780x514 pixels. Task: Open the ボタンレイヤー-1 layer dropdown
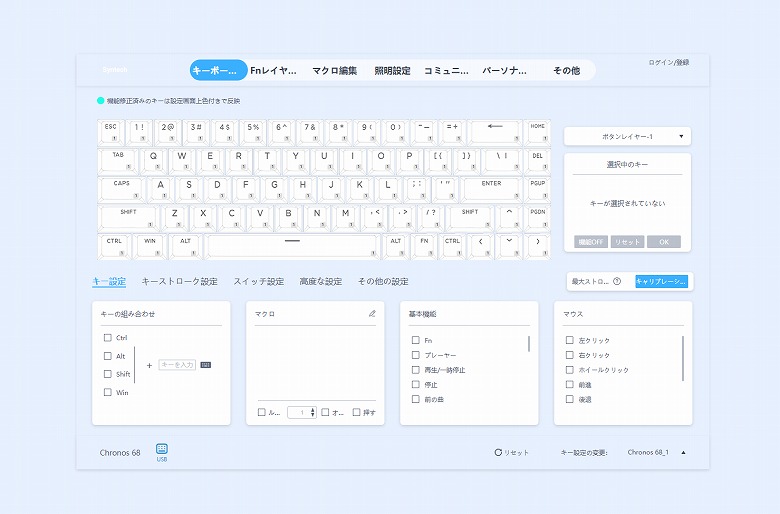(x=627, y=136)
